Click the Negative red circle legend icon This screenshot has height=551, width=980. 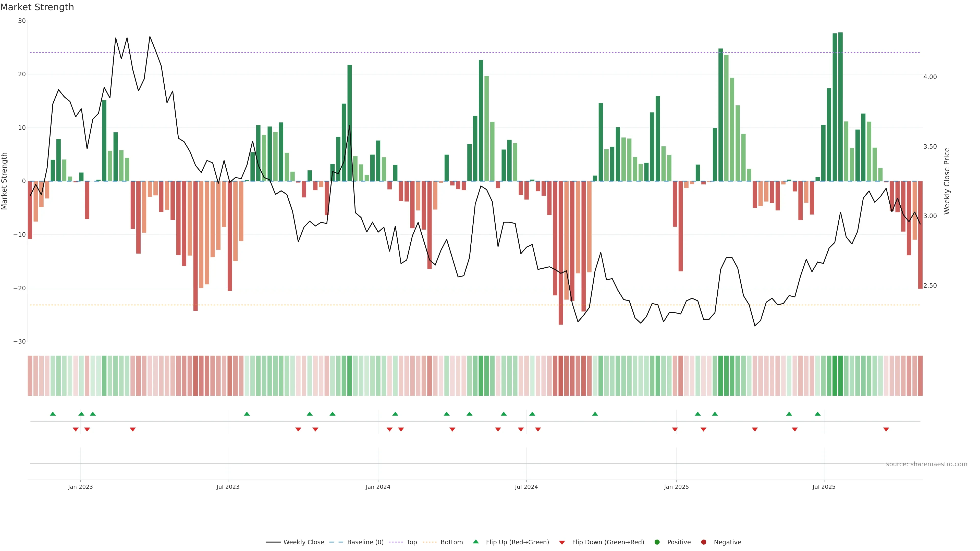703,542
